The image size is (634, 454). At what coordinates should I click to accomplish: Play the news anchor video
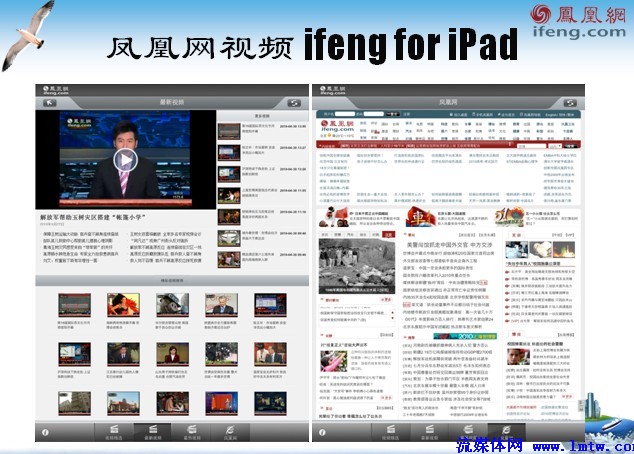[x=124, y=159]
